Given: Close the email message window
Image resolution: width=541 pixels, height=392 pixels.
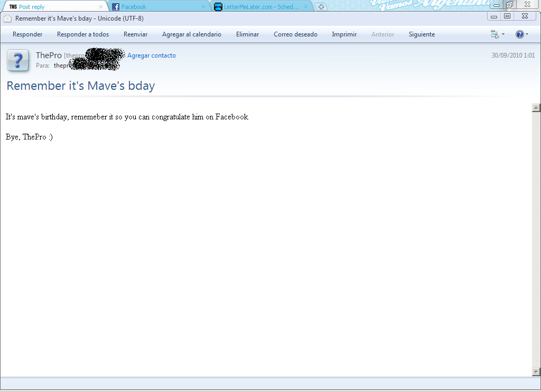Looking at the screenshot, I should pos(525,16).
